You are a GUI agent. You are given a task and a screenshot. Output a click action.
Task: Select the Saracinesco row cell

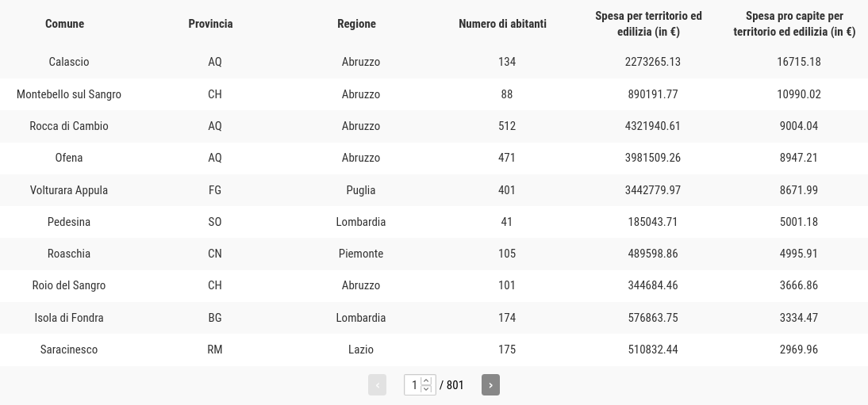[69, 350]
